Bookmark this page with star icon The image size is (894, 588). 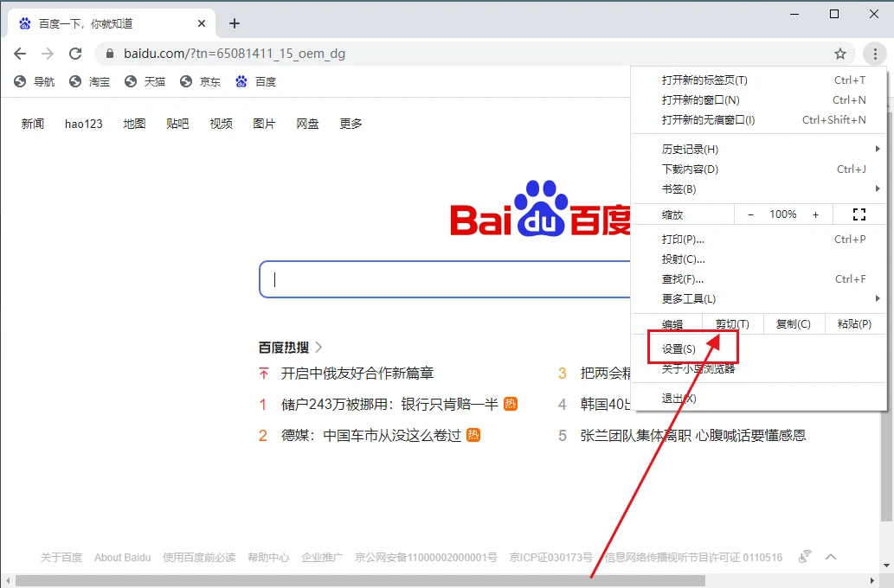click(839, 54)
